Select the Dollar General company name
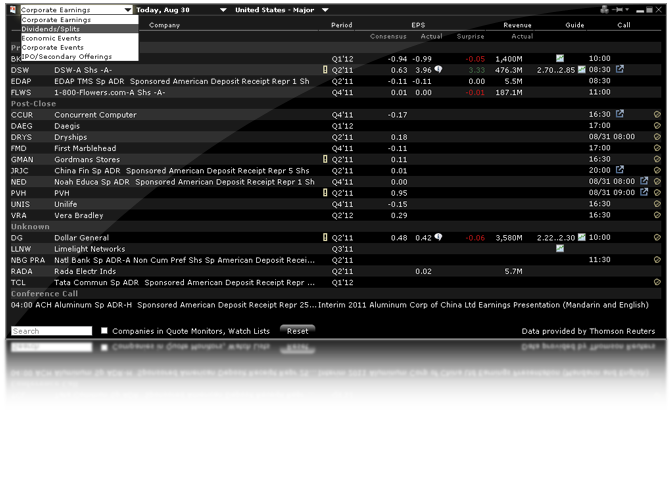672x500 pixels. (x=81, y=237)
